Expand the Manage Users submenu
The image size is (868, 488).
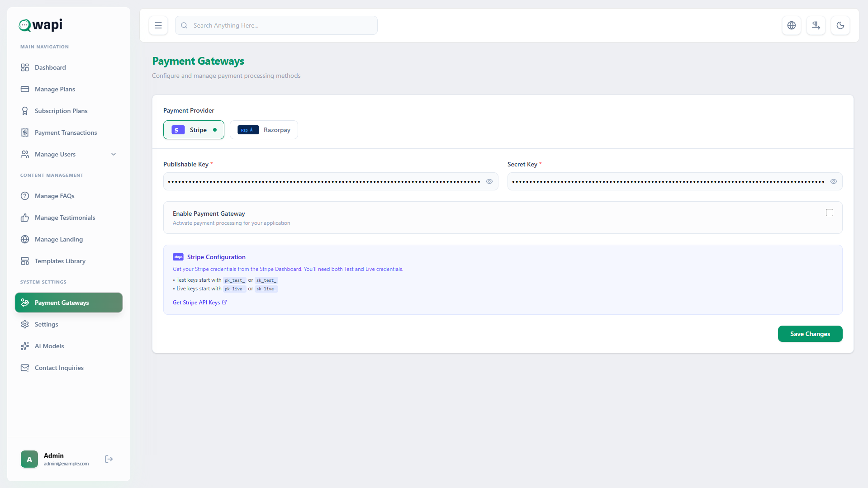coord(114,154)
